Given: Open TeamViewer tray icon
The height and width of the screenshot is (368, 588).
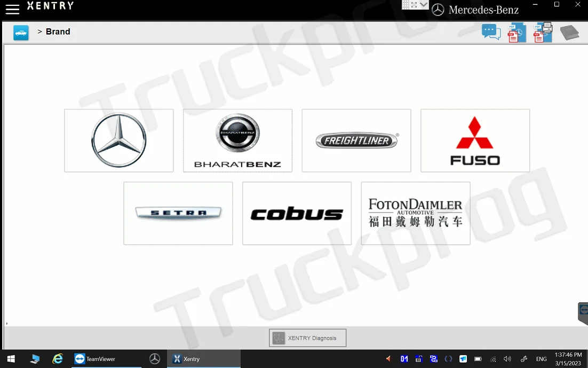Looking at the screenshot, I should [x=463, y=359].
